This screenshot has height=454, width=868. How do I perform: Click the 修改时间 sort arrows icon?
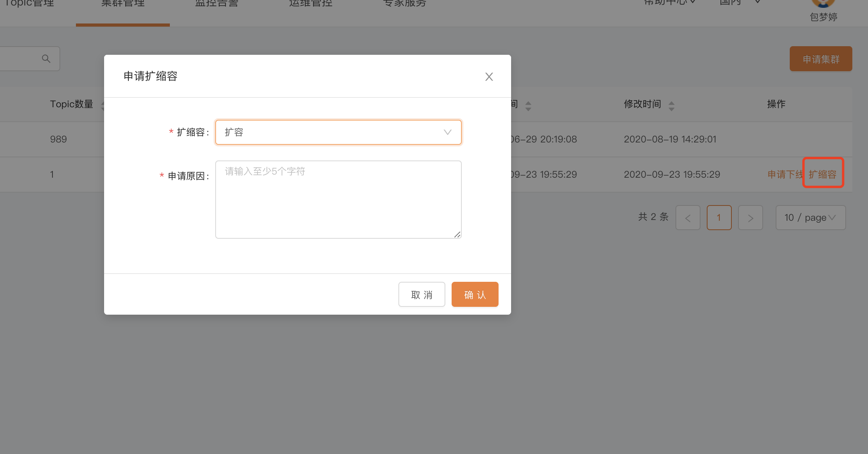[x=672, y=106]
